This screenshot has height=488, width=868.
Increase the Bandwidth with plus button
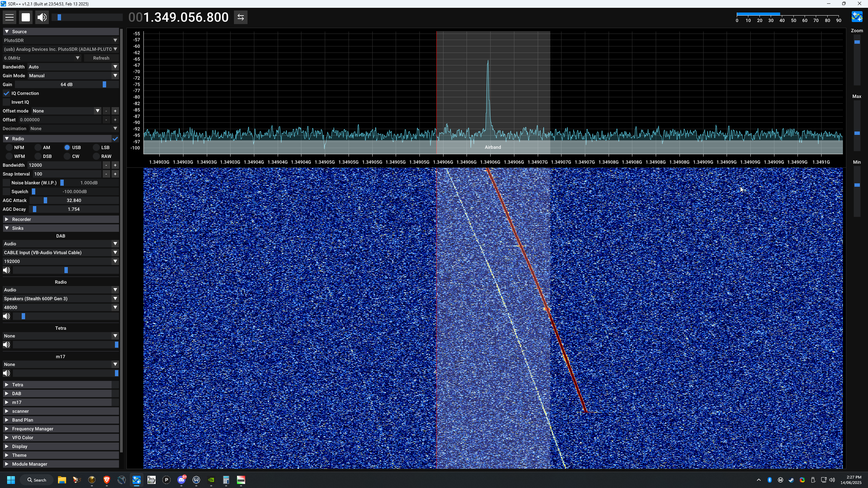click(115, 165)
